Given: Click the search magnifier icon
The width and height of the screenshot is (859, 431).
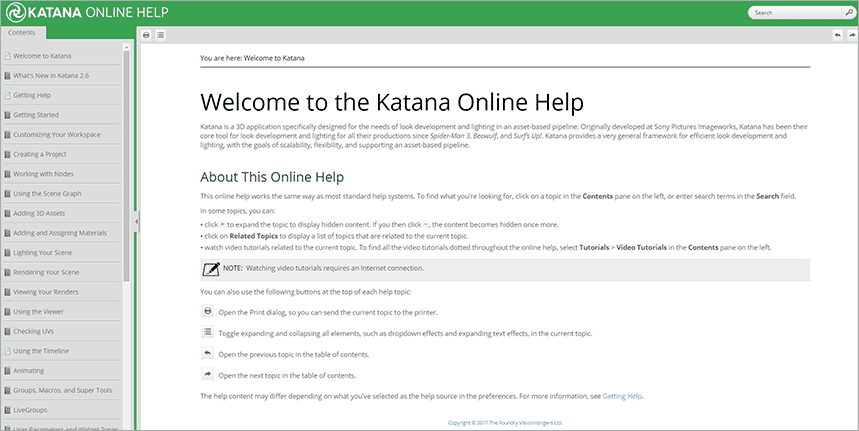Looking at the screenshot, I should (849, 12).
